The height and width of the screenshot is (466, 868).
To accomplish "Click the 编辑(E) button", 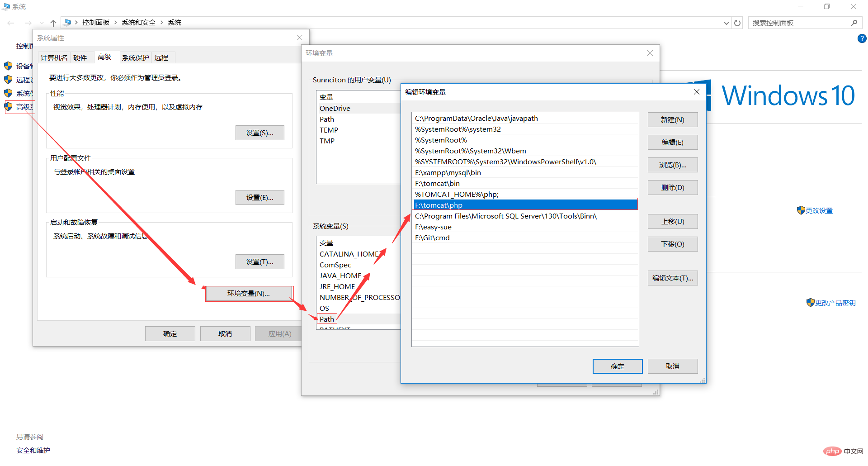I will pyautogui.click(x=673, y=143).
